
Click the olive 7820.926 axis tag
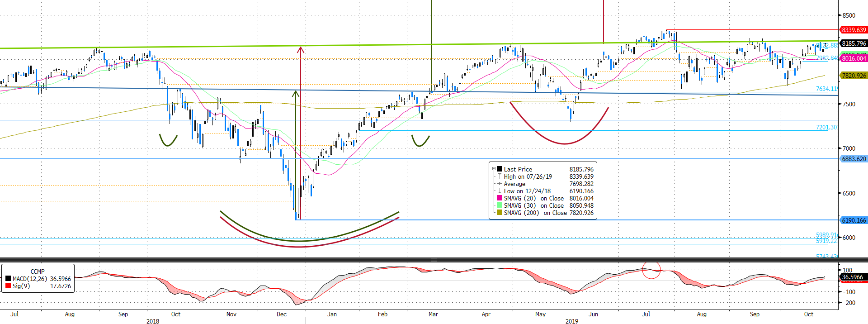pyautogui.click(x=854, y=76)
